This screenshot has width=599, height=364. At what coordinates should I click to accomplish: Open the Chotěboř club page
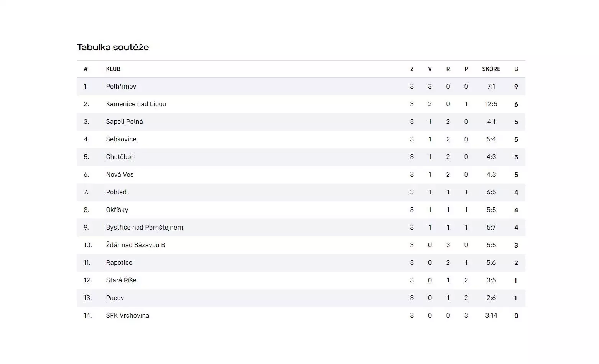click(x=120, y=157)
